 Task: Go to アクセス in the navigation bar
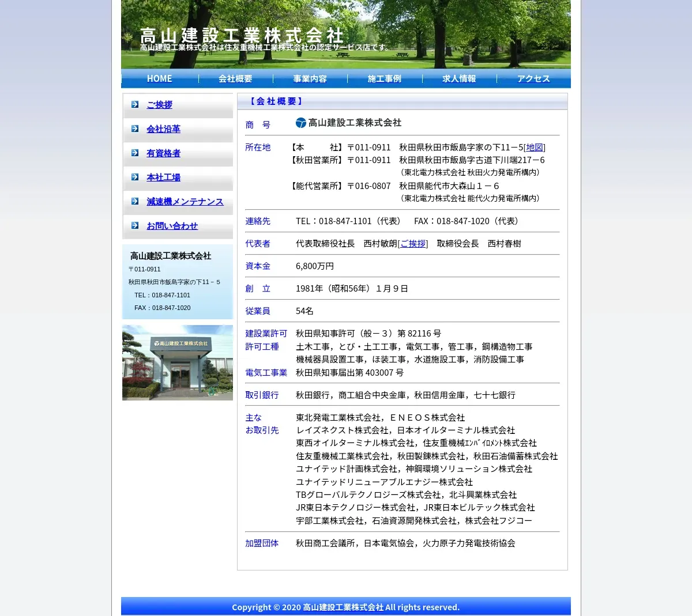(533, 78)
